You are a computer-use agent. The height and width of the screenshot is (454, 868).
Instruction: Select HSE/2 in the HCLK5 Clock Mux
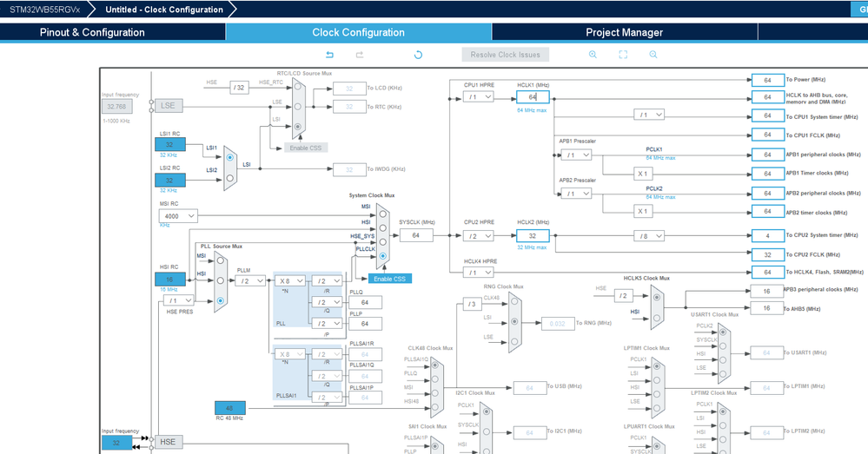(x=657, y=297)
